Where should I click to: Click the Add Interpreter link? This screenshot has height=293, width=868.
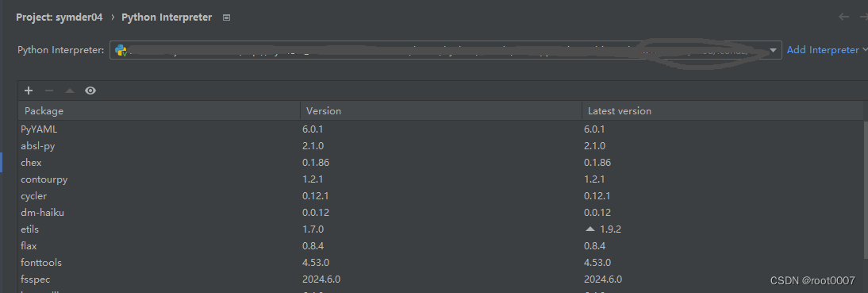tap(823, 50)
